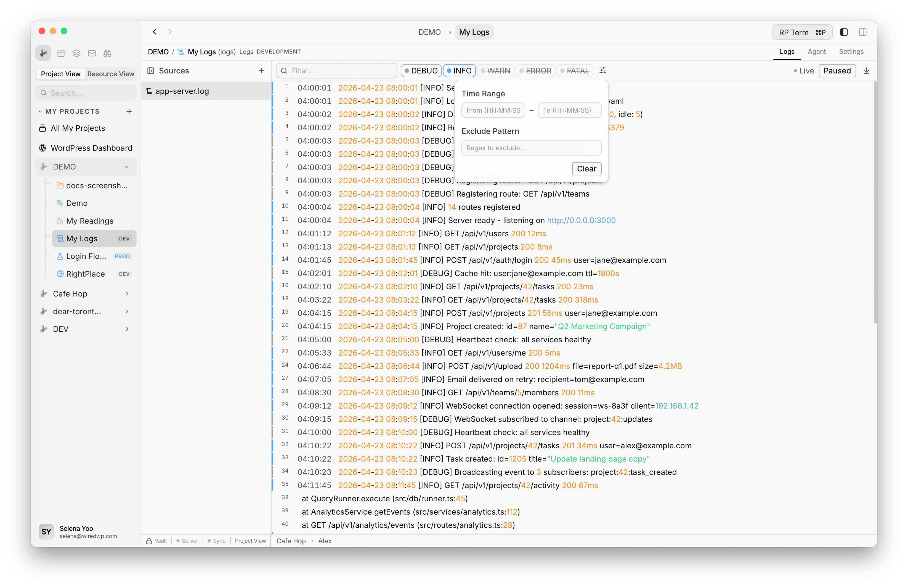Screen dimensions: 908x588
Task: Add a new project with plus icon
Action: pos(129,112)
